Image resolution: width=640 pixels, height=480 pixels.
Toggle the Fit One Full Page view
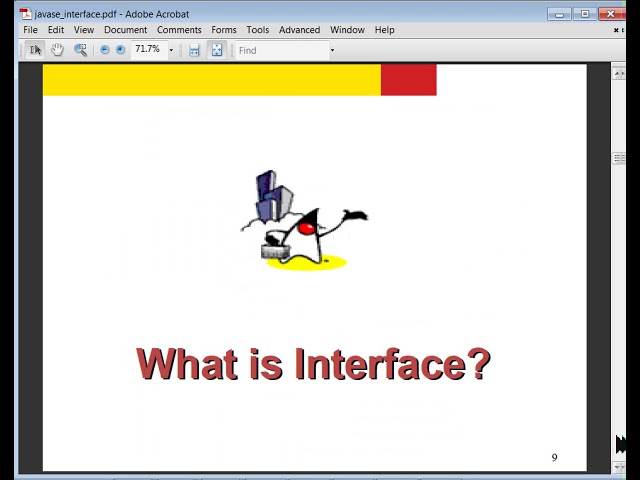[x=217, y=50]
